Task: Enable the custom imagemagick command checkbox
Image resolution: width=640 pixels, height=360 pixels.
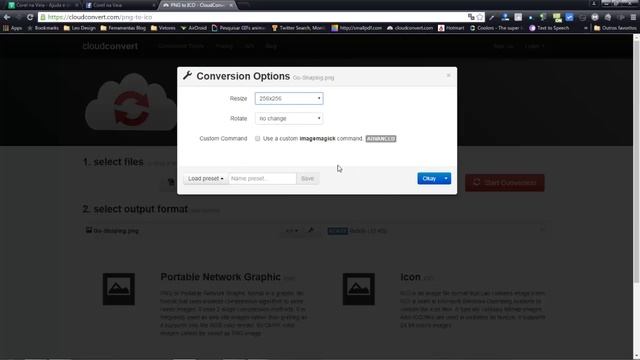Action: point(258,139)
